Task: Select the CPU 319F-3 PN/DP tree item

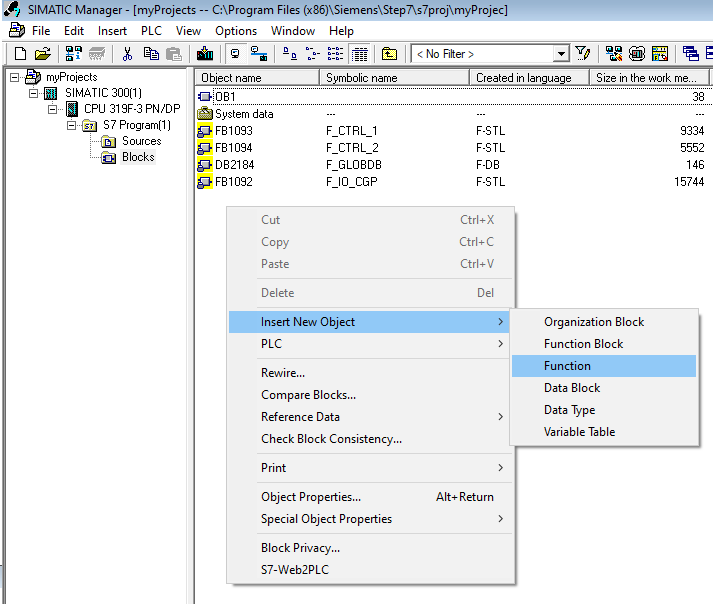Action: point(132,109)
